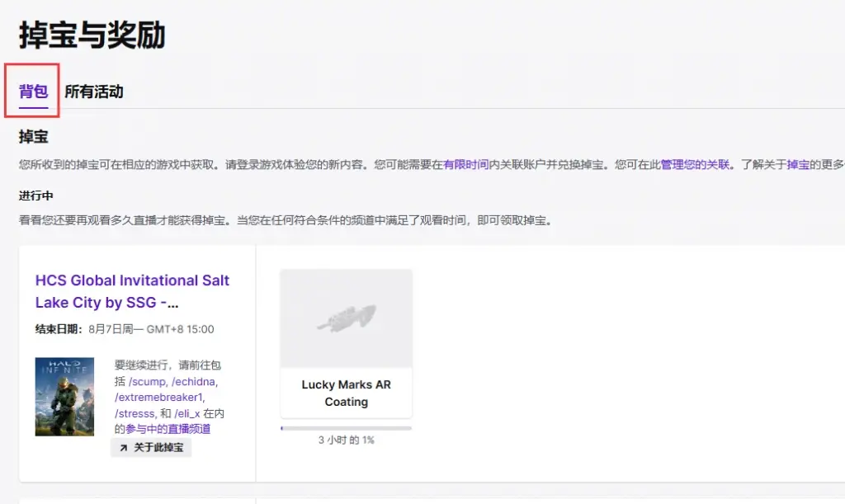Viewport: 845px width, 504px height.
Task: Click the 掉宝与奖励 page heading
Action: pos(92,35)
